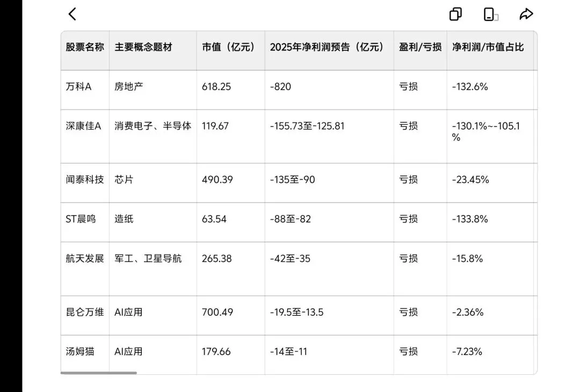Click ratio value -7.23%

coord(467,352)
